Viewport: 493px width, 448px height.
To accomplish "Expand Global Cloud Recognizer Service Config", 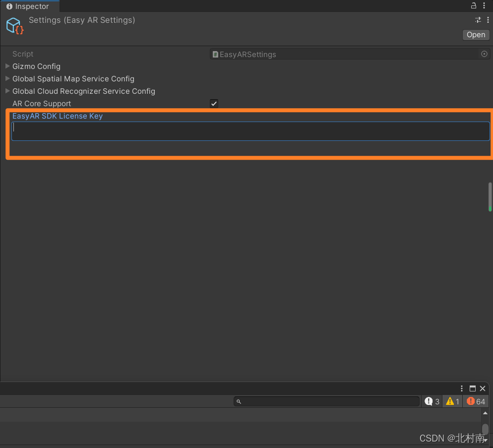I will [x=7, y=91].
